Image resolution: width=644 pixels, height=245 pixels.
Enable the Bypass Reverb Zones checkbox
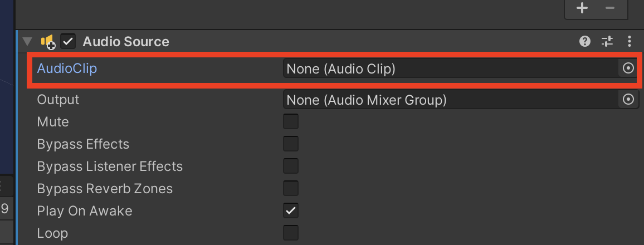tap(291, 188)
